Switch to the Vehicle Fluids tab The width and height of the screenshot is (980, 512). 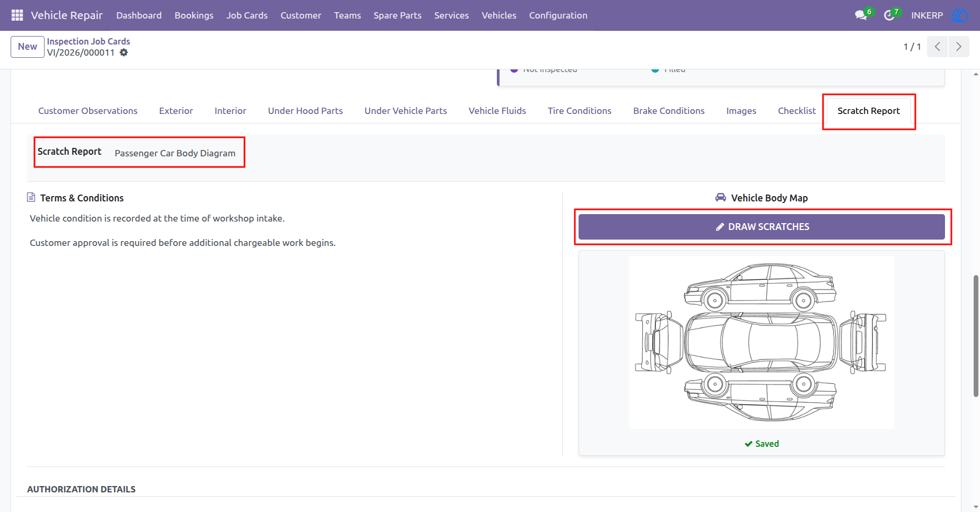click(x=497, y=111)
